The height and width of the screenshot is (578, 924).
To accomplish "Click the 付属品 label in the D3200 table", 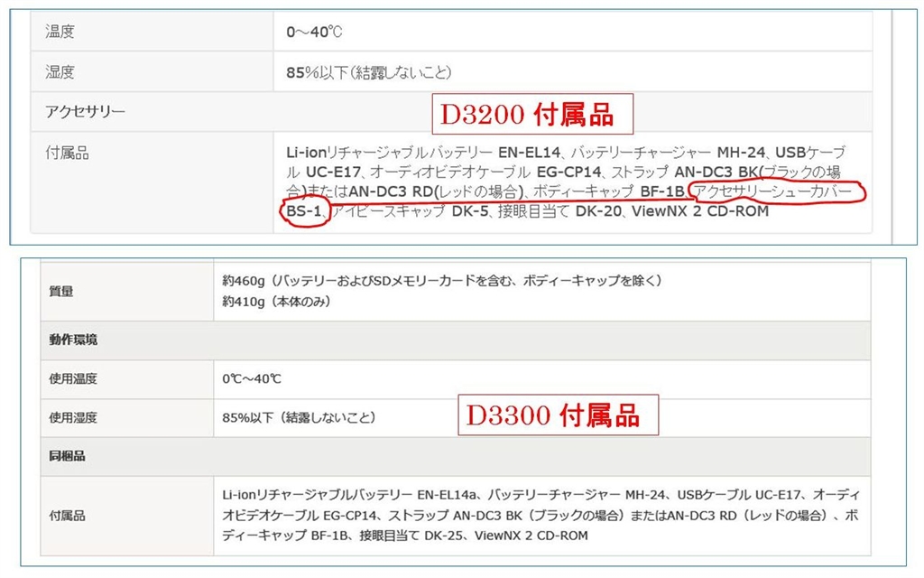I will pyautogui.click(x=67, y=154).
